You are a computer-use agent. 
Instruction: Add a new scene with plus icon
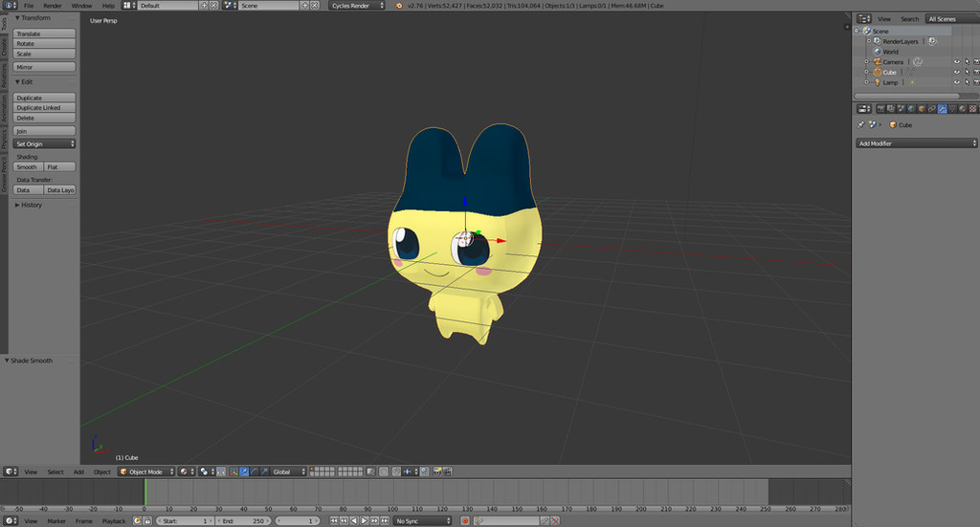(305, 5)
